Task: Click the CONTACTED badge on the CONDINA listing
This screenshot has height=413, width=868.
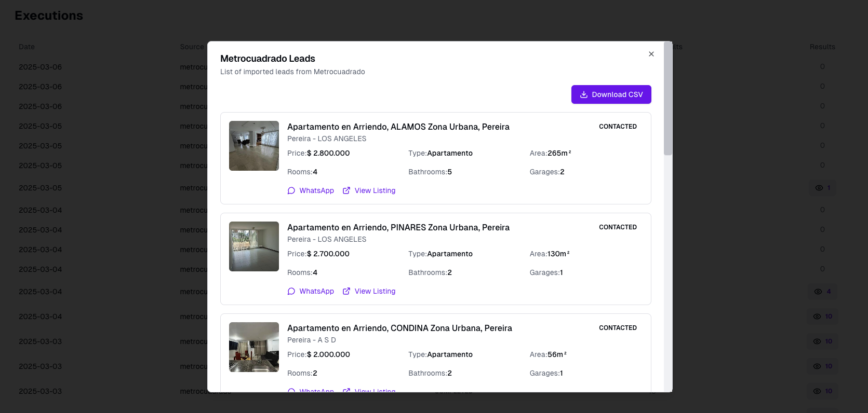Action: (x=618, y=328)
